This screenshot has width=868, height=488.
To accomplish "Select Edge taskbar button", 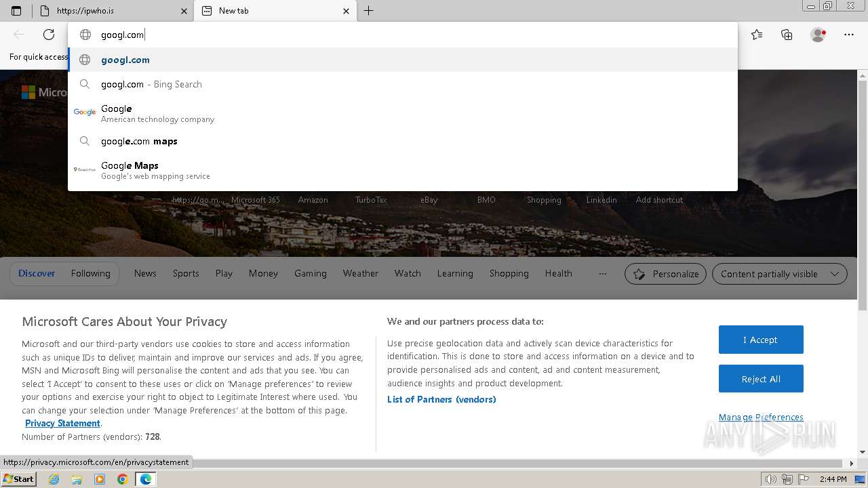I will tap(146, 479).
